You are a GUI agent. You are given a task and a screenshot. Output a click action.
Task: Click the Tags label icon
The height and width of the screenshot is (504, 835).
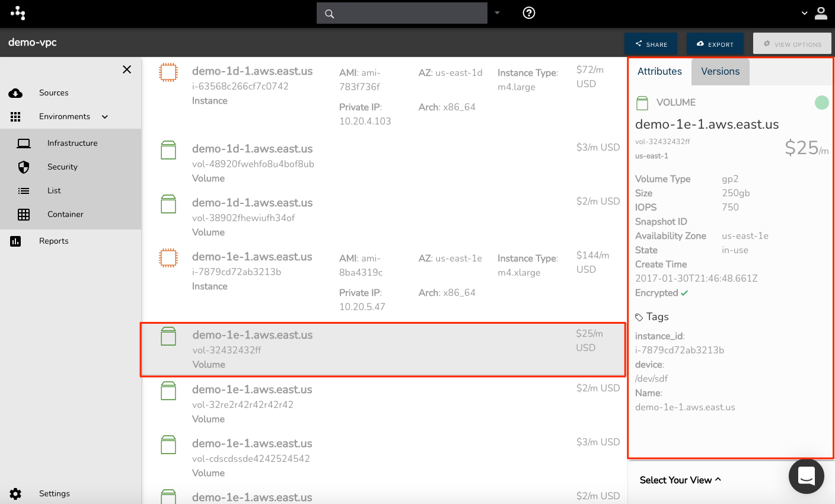pos(639,317)
